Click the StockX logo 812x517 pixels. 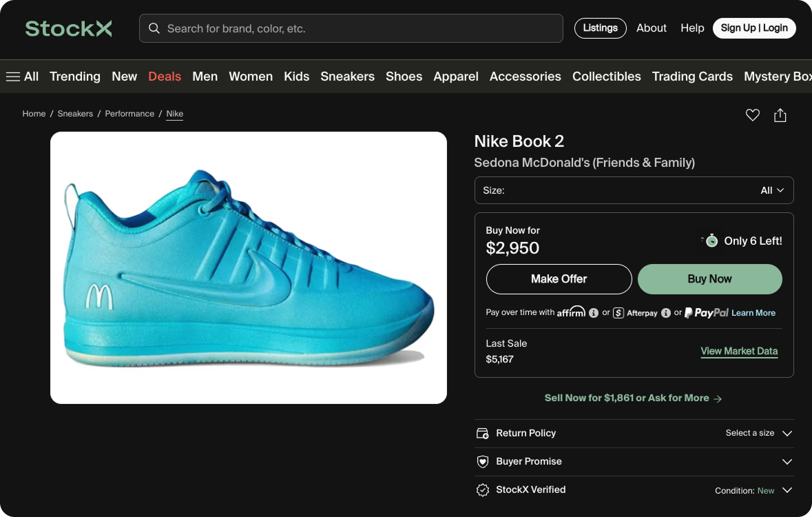[x=68, y=28]
